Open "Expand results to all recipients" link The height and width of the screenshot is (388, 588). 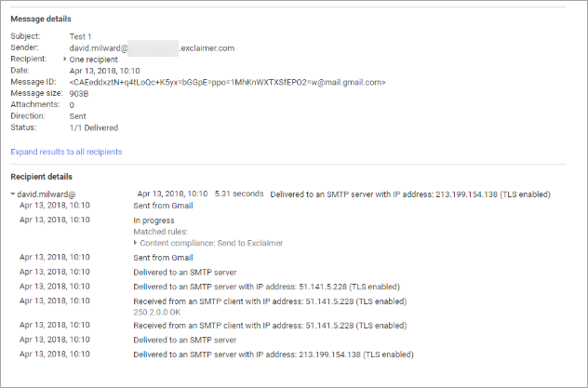click(66, 152)
